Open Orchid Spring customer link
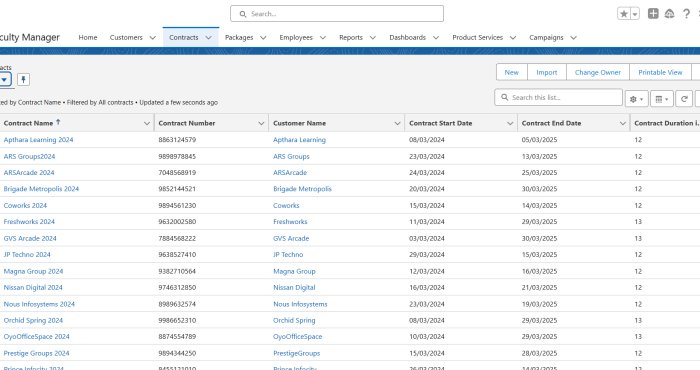The width and height of the screenshot is (700, 370). 294,320
